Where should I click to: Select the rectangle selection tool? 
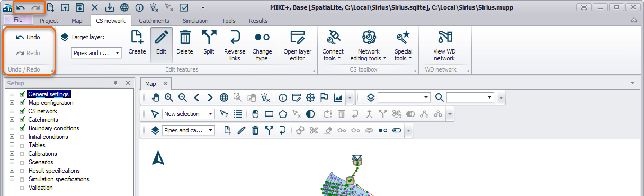(269, 114)
